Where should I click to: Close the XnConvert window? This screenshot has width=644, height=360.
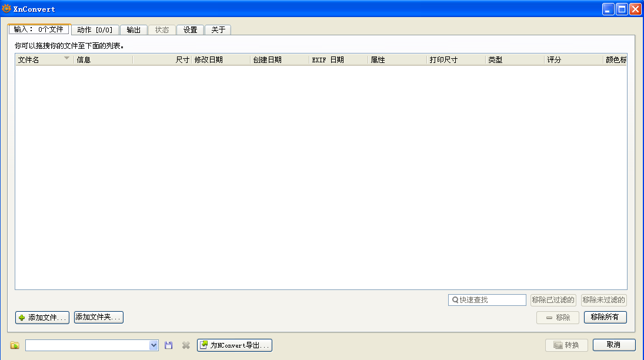pyautogui.click(x=635, y=9)
